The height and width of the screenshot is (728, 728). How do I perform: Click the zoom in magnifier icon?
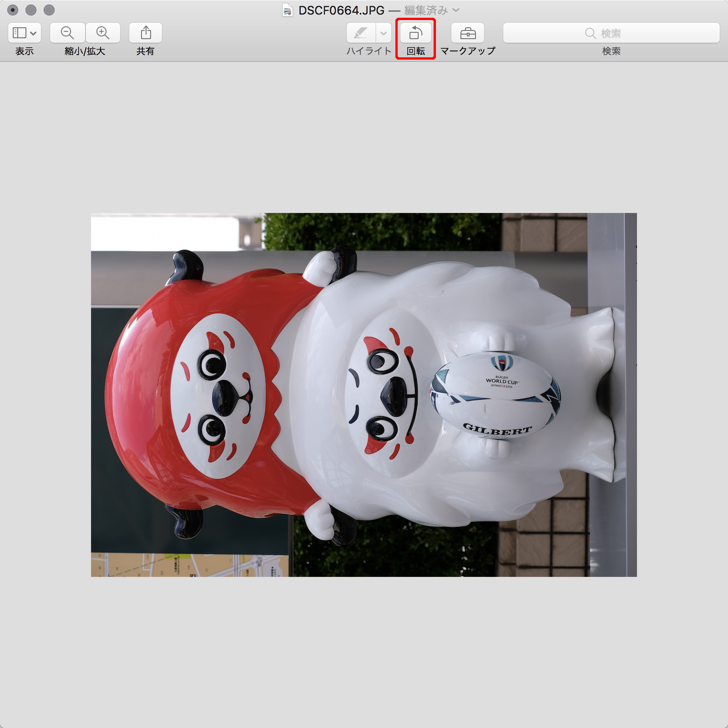[103, 33]
